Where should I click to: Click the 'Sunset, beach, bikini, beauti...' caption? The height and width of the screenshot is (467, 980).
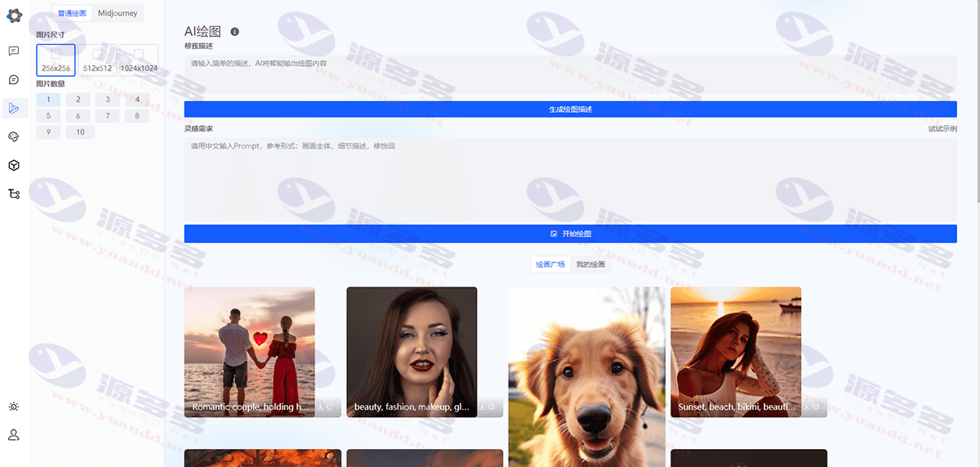pos(737,407)
